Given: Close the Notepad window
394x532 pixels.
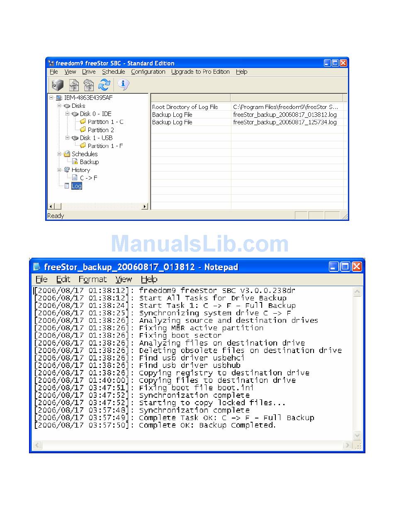Looking at the screenshot, I should [357, 266].
